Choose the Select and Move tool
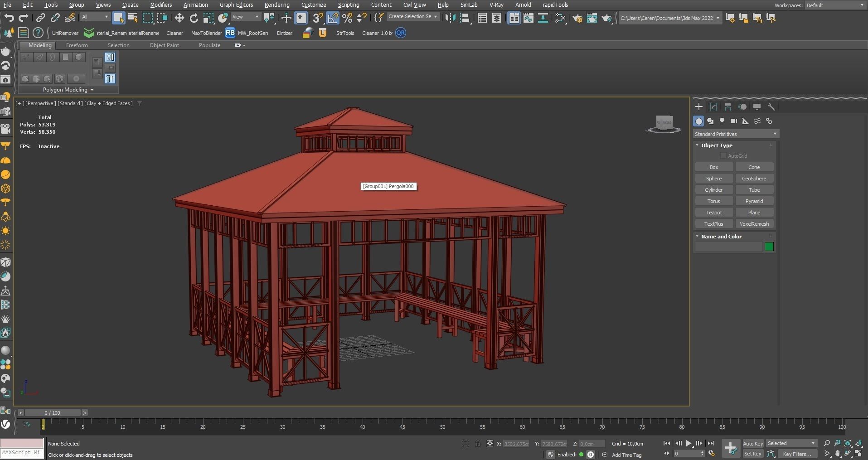Image resolution: width=868 pixels, height=460 pixels. [x=179, y=18]
